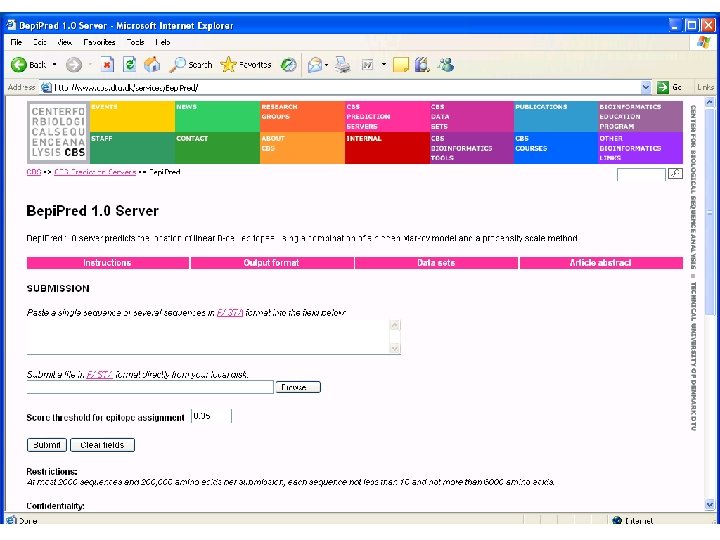Go to Home page icon
The width and height of the screenshot is (720, 540).
(152, 65)
